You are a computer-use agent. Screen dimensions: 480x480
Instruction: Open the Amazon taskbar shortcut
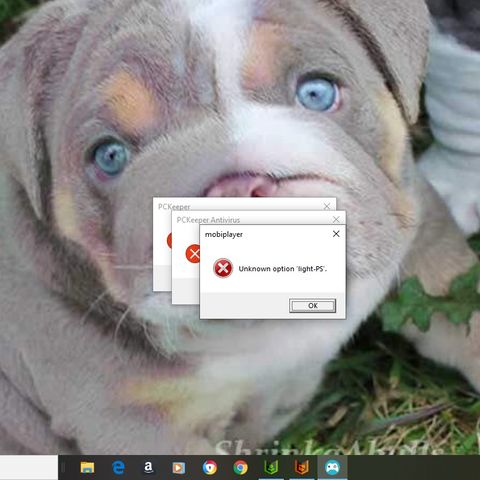(149, 468)
